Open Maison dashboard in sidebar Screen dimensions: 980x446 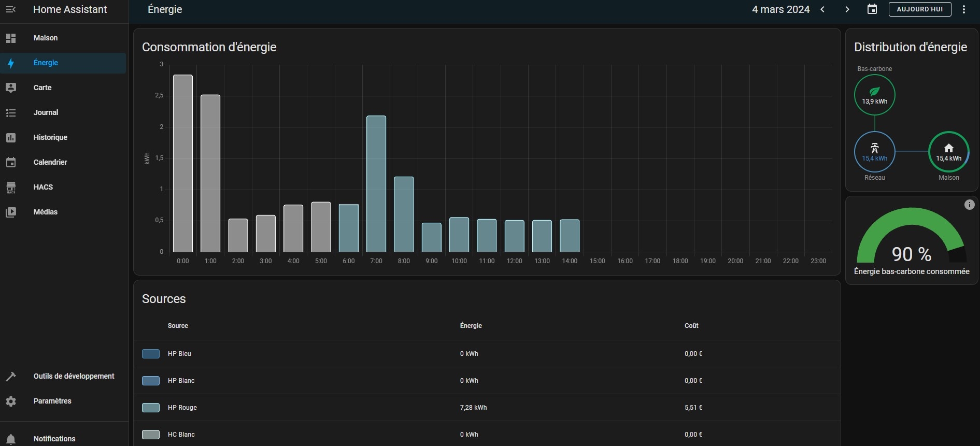46,38
